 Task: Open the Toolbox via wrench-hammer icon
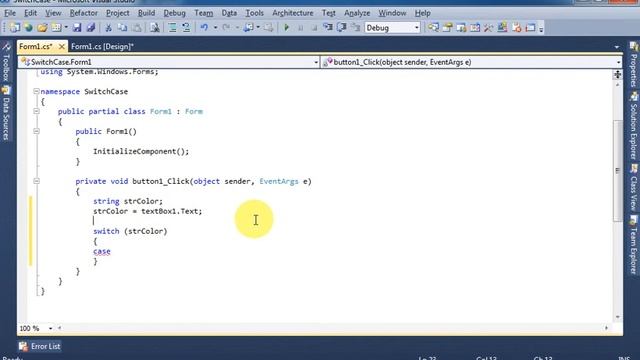[489, 28]
